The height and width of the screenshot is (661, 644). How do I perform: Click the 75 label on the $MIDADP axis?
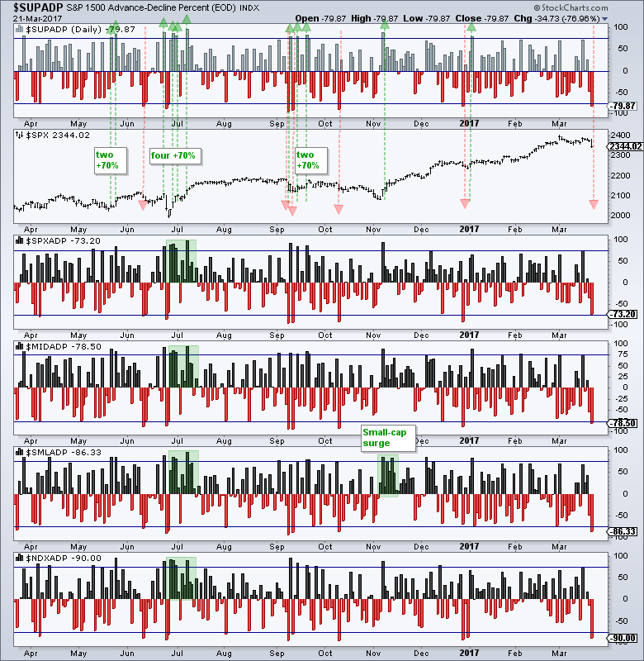(623, 354)
